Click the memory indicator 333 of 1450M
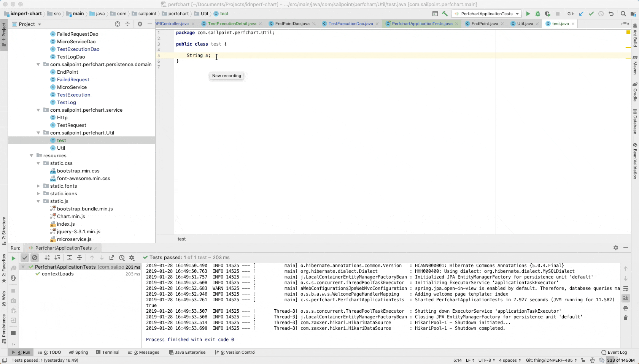Image resolution: width=639 pixels, height=364 pixels. click(621, 360)
